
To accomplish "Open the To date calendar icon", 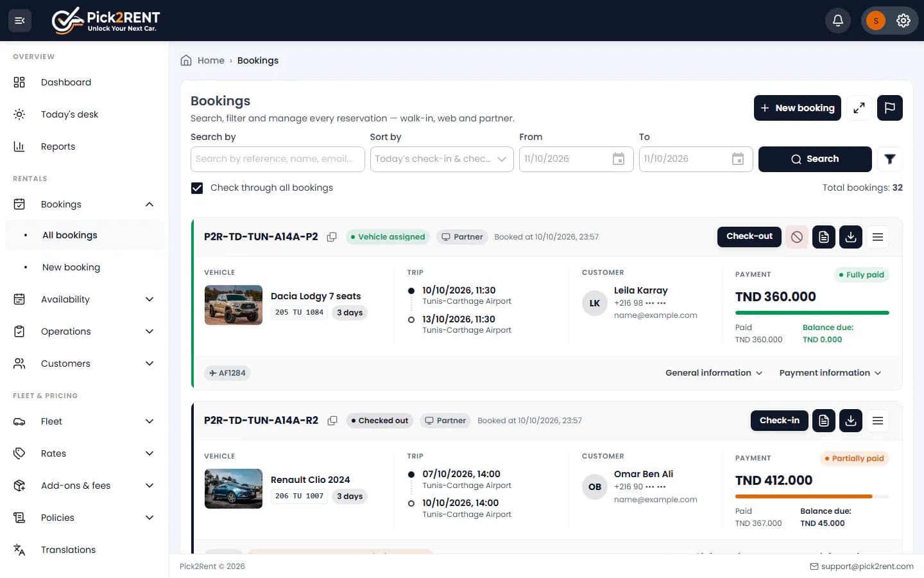I will click(x=738, y=159).
